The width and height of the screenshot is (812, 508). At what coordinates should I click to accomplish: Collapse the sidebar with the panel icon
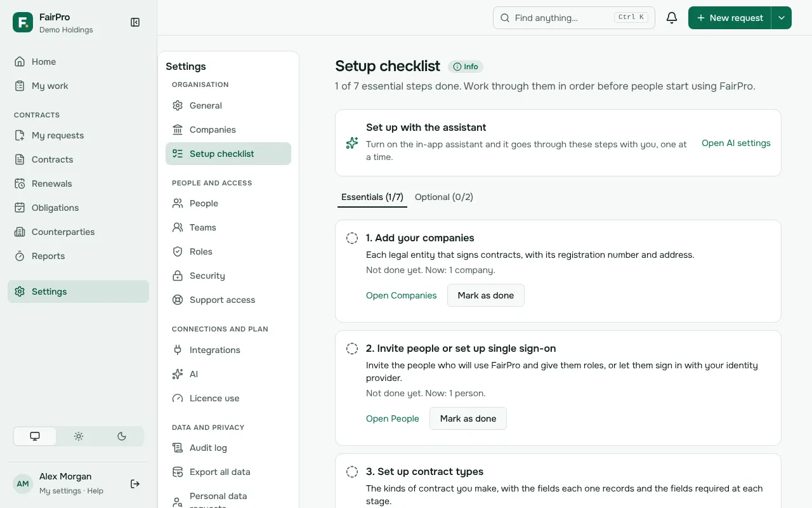coord(135,22)
